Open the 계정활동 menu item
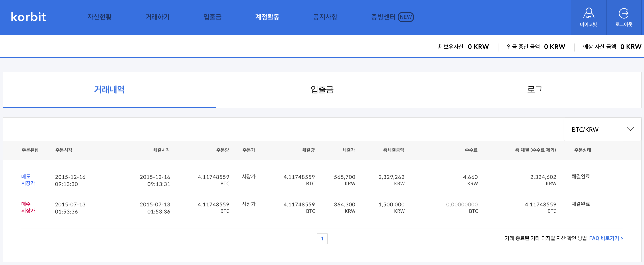This screenshot has width=644, height=265. point(267,17)
